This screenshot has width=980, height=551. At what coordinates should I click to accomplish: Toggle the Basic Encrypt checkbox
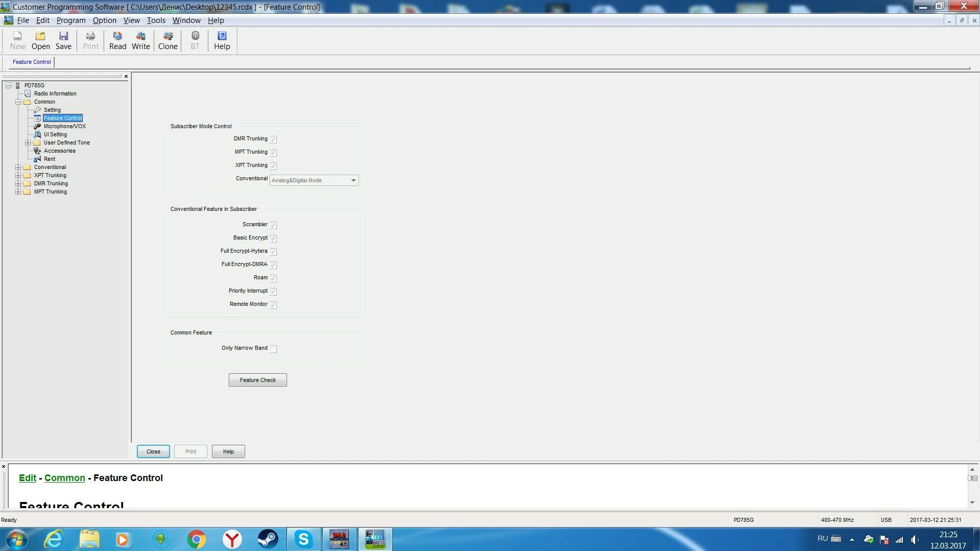[273, 238]
